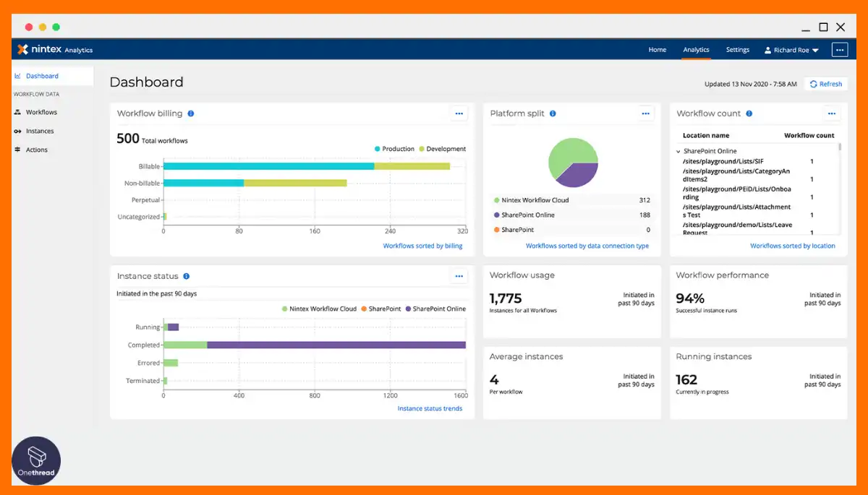Screen dimensions: 868x495
Task: Open the header three-dot menu button
Action: (839, 50)
